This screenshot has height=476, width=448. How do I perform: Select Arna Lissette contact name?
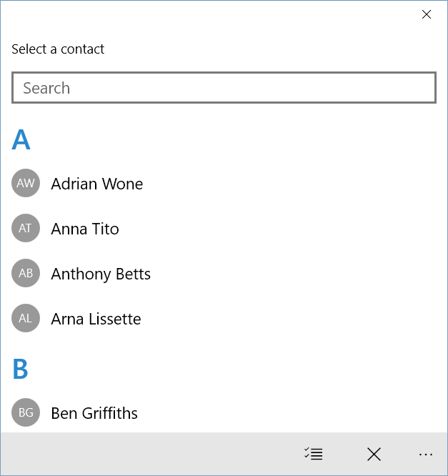point(96,319)
